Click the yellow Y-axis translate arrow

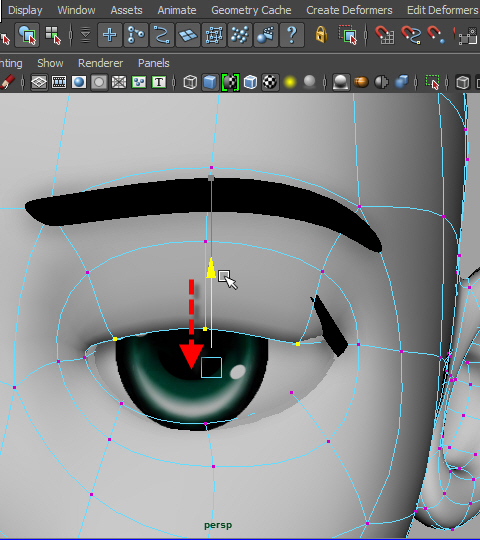[x=211, y=269]
